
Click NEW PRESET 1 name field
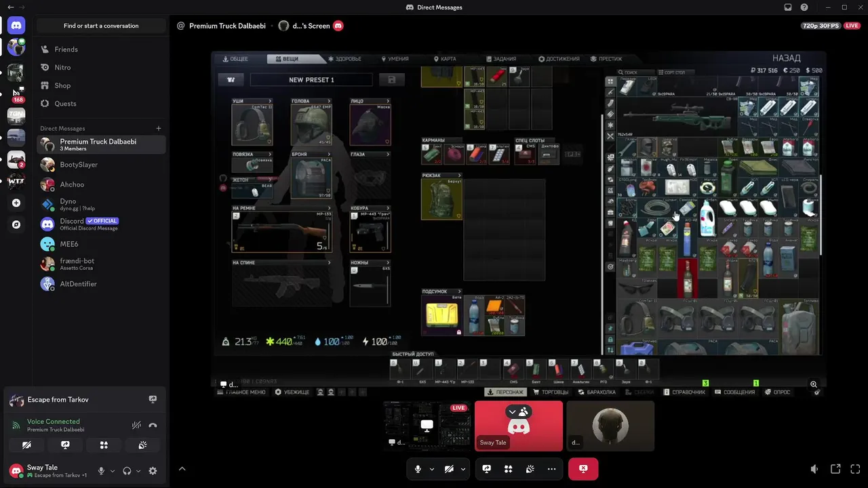coord(311,79)
